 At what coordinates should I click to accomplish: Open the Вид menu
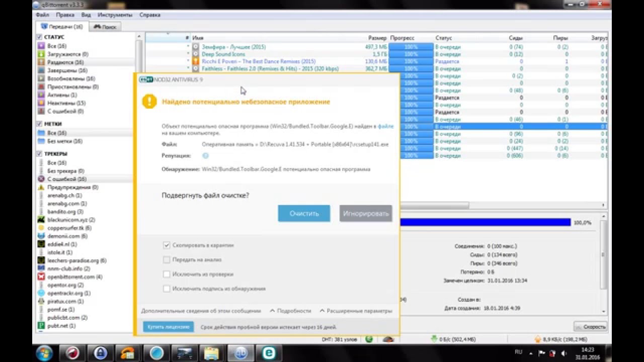pyautogui.click(x=86, y=15)
